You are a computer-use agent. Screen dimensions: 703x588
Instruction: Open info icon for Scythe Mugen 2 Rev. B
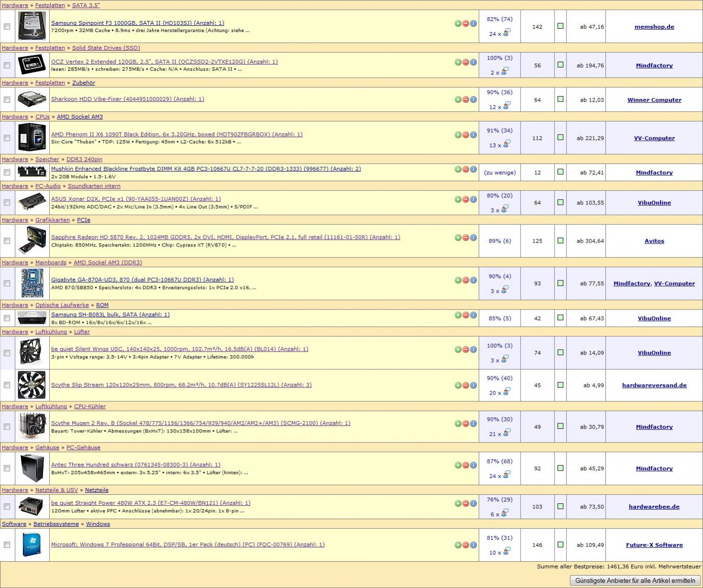coord(473,423)
